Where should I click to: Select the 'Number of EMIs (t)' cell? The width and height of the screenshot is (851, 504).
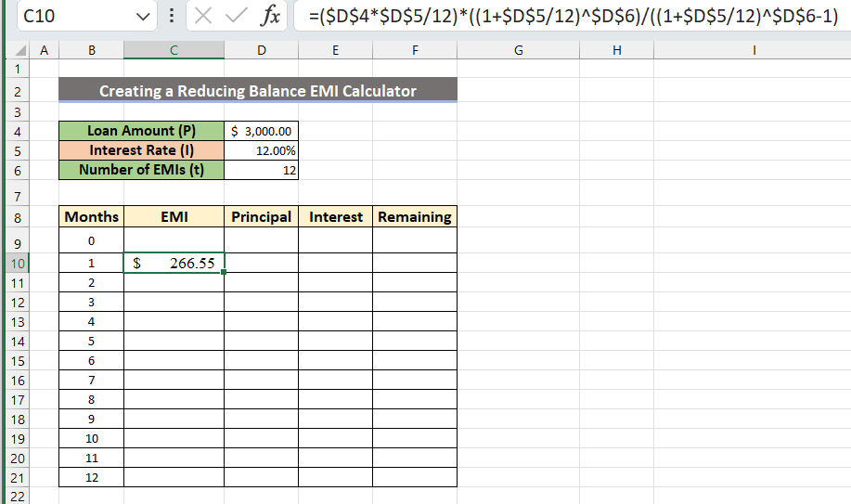[141, 170]
